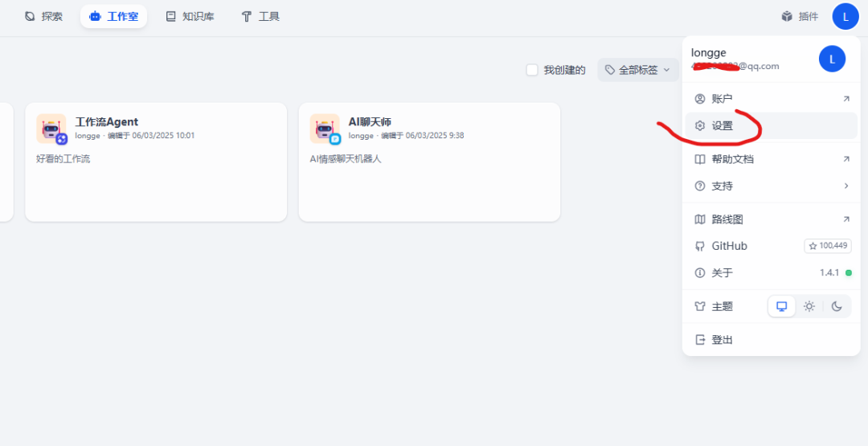Click the 1.4.1 version number
Screen dimensions: 868x446
click(x=829, y=272)
